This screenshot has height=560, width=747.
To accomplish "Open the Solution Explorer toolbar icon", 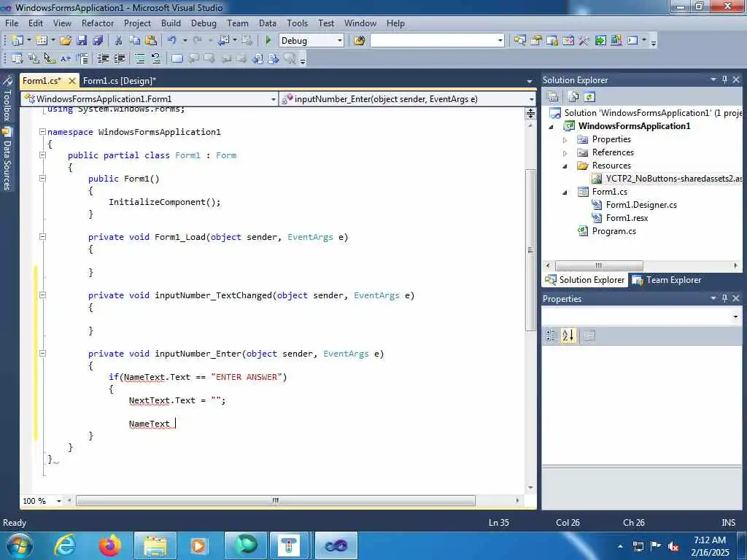I will (x=519, y=41).
